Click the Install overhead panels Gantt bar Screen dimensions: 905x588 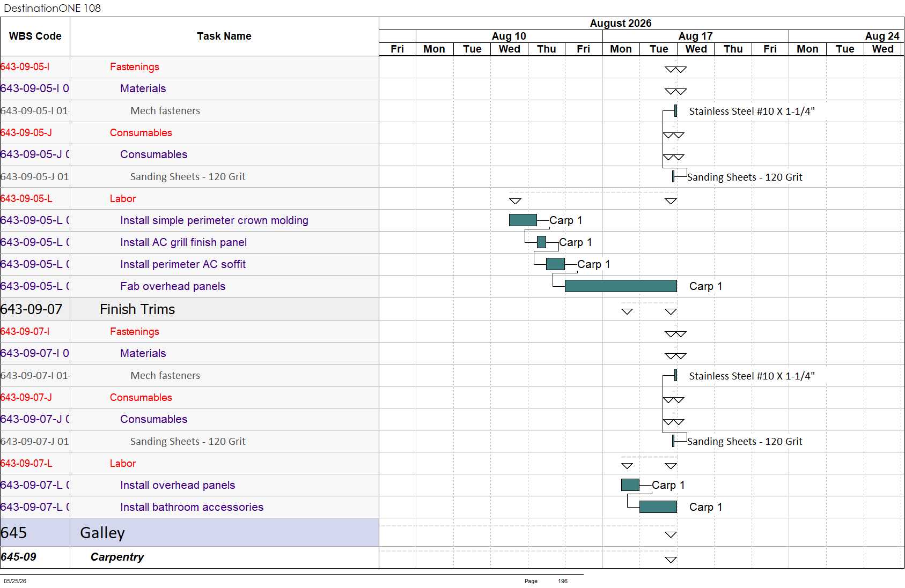click(630, 485)
